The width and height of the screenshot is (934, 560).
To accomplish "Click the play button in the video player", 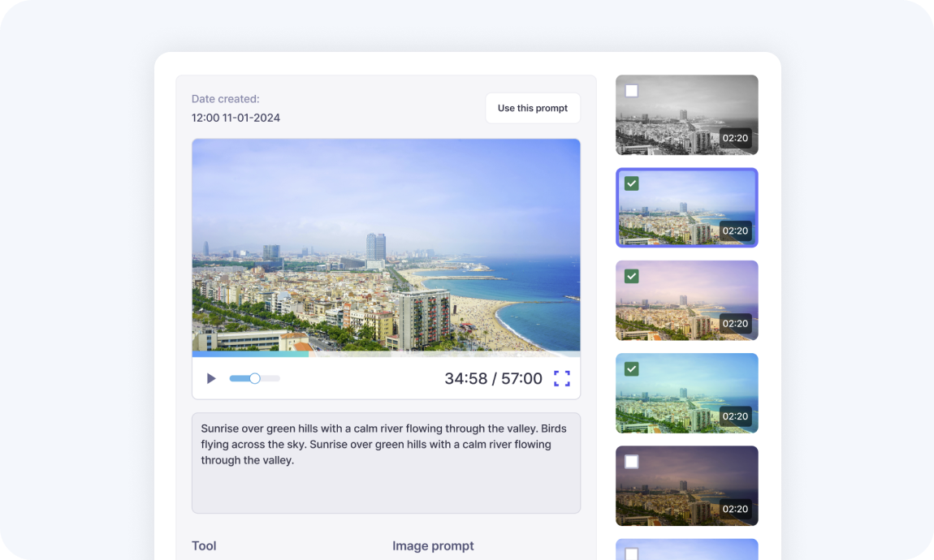I will [211, 378].
